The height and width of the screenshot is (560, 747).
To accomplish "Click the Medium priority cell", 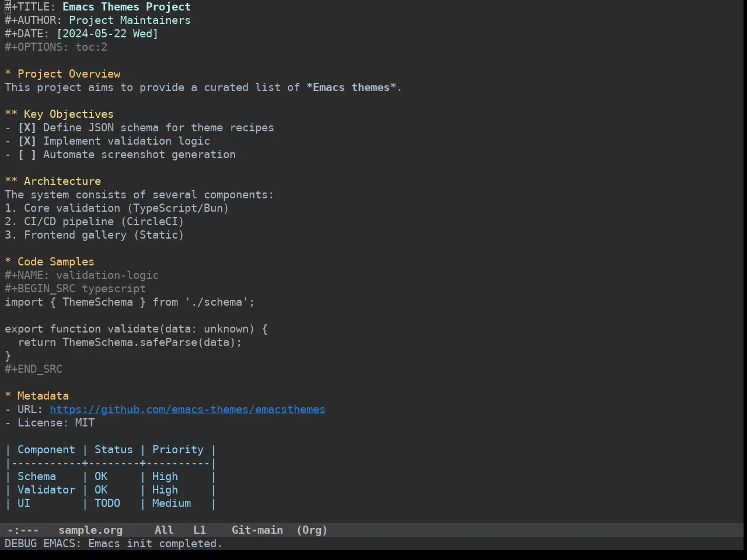I will 172,503.
